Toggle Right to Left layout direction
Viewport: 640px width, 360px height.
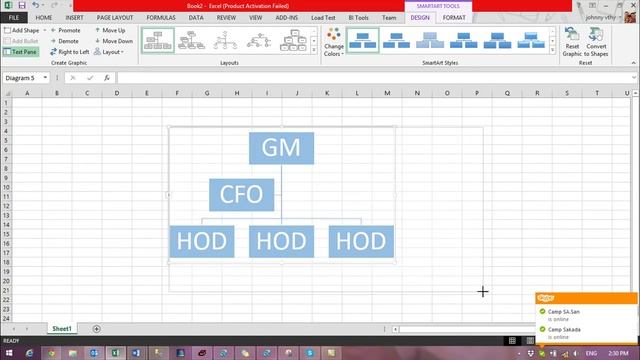69,52
